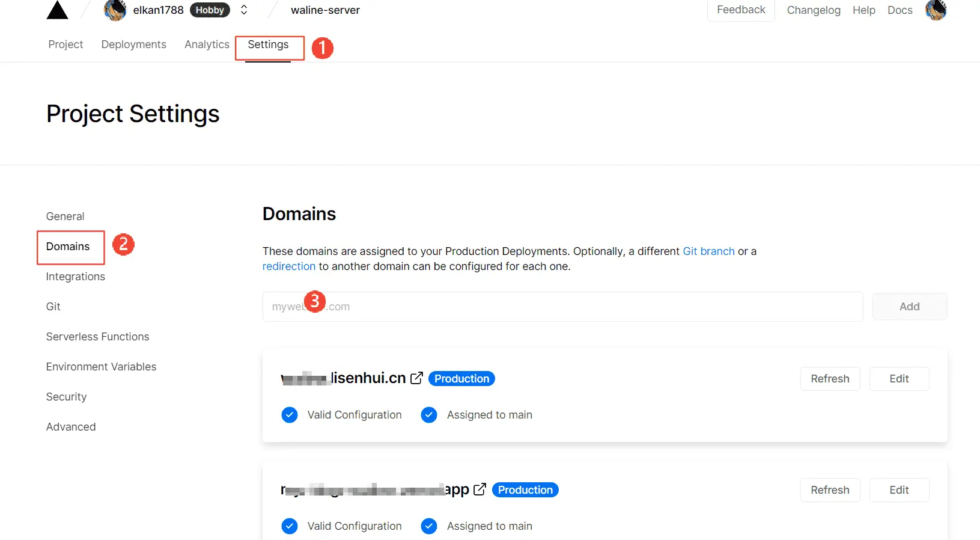The height and width of the screenshot is (540, 980).
Task: Click Refresh for the lisenhui.cn domain
Action: click(830, 379)
